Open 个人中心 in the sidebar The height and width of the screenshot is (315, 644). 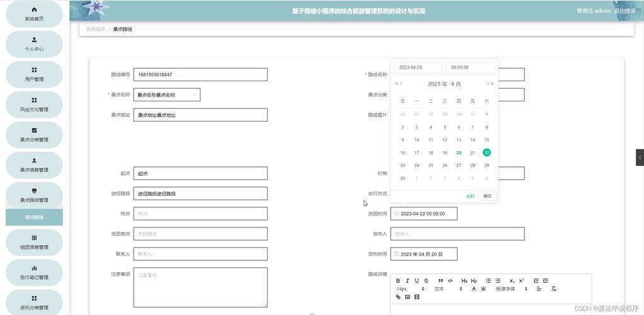click(x=34, y=44)
